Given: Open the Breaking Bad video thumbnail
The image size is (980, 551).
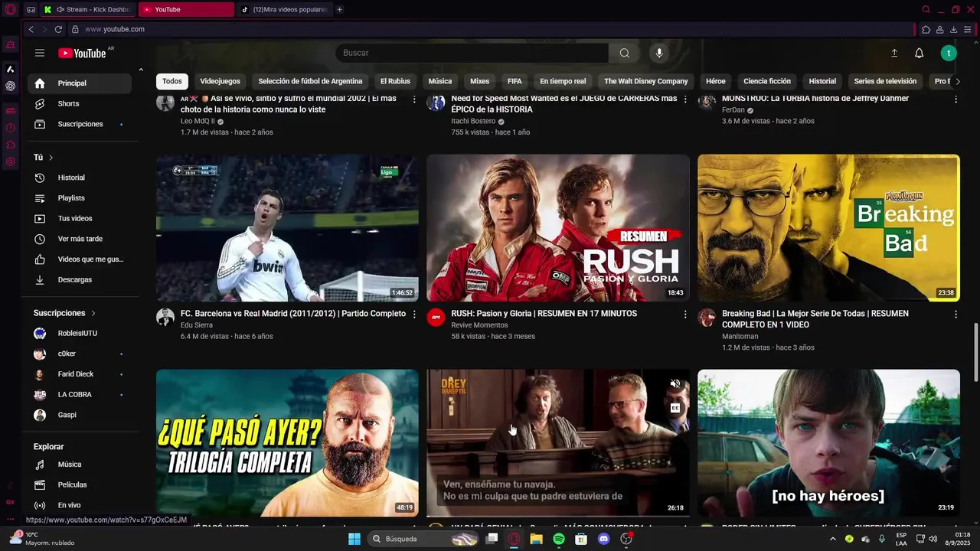Looking at the screenshot, I should 828,228.
